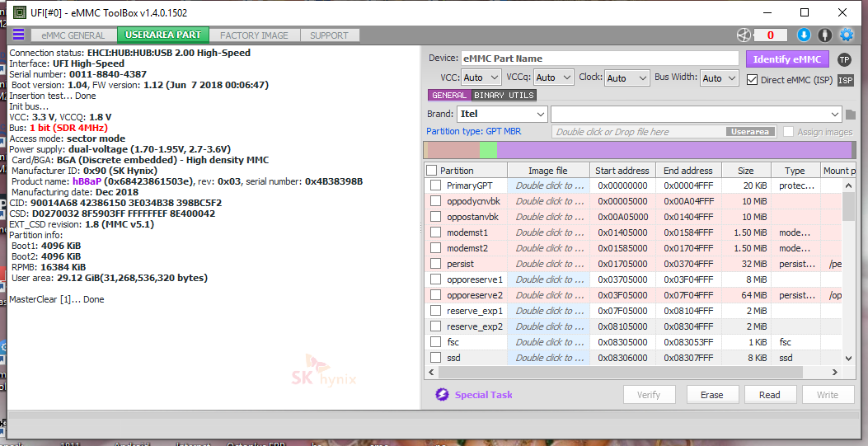This screenshot has height=446, width=868.
Task: Click the ISP pinout icon
Action: click(845, 80)
